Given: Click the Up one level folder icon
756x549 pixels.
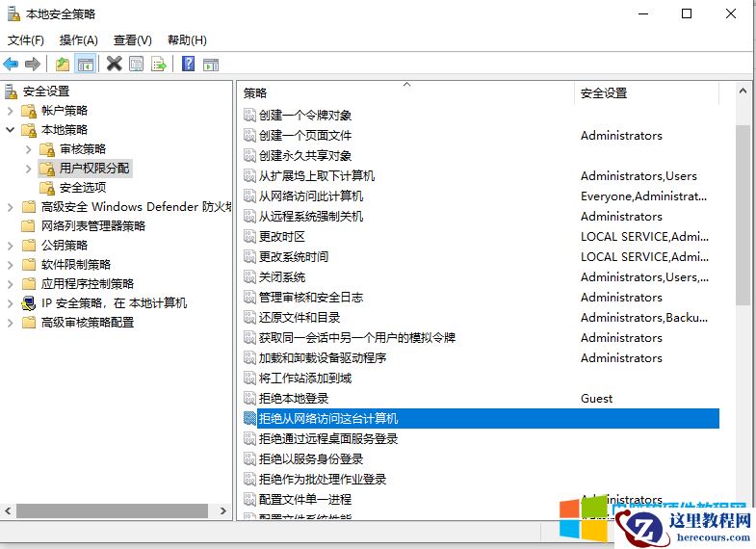Looking at the screenshot, I should 63,64.
